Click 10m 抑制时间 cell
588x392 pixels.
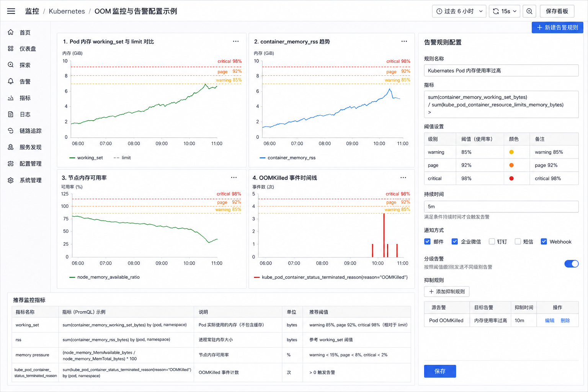(x=524, y=320)
